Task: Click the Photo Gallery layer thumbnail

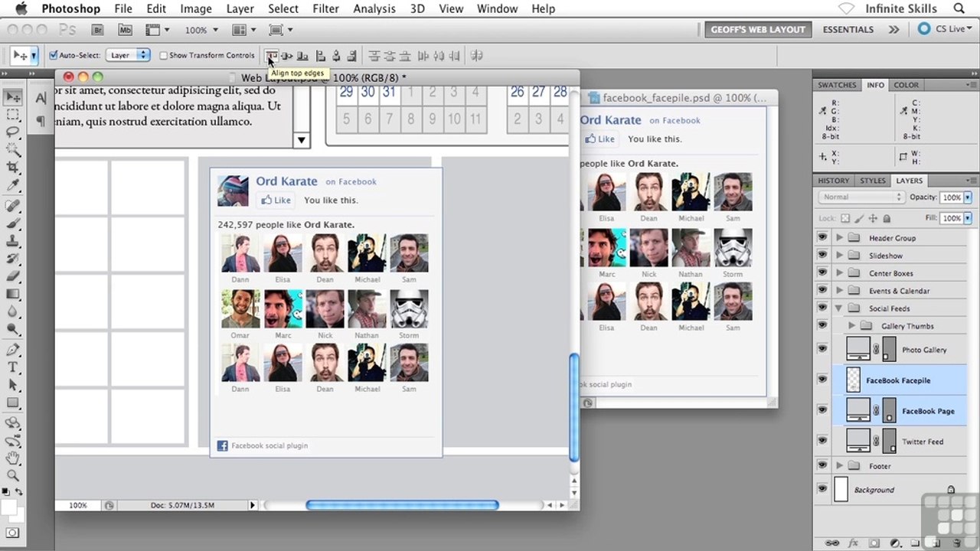Action: click(858, 350)
